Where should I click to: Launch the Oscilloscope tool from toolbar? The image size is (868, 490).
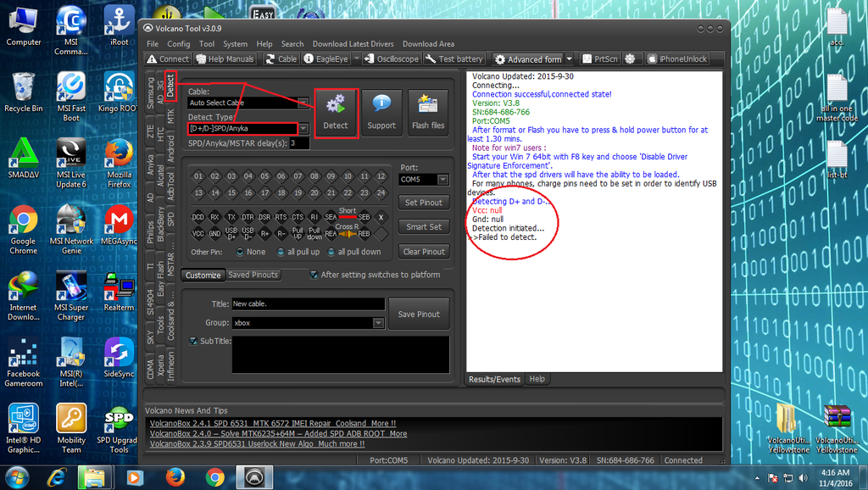click(x=392, y=59)
